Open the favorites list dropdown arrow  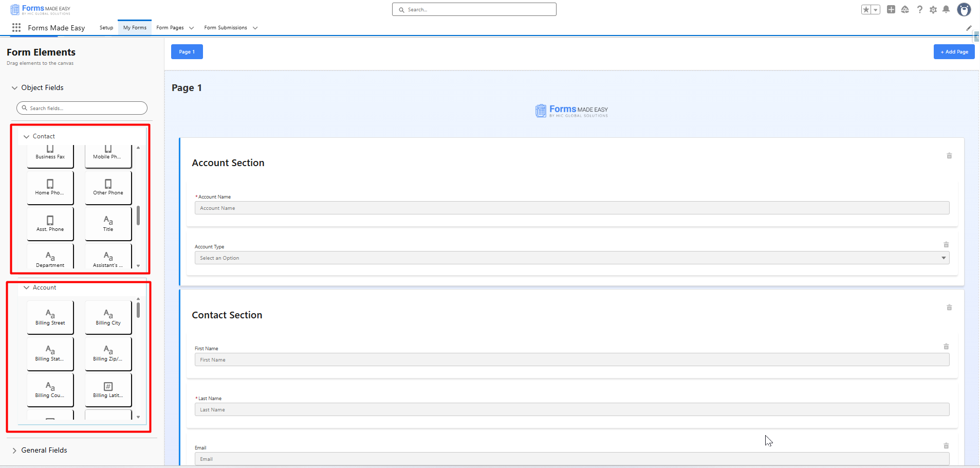point(876,10)
